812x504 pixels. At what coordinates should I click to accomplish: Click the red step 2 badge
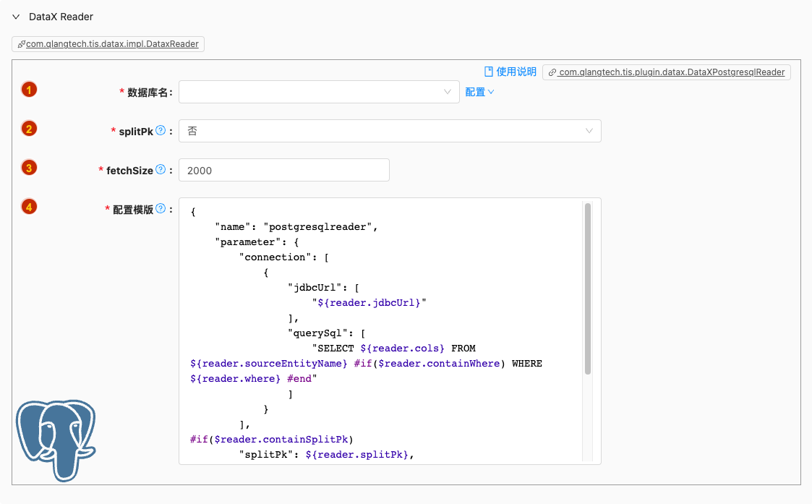[29, 129]
